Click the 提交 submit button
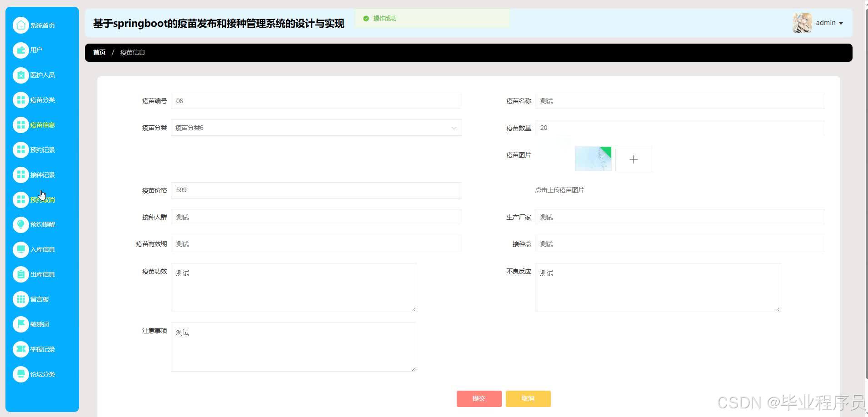 479,398
